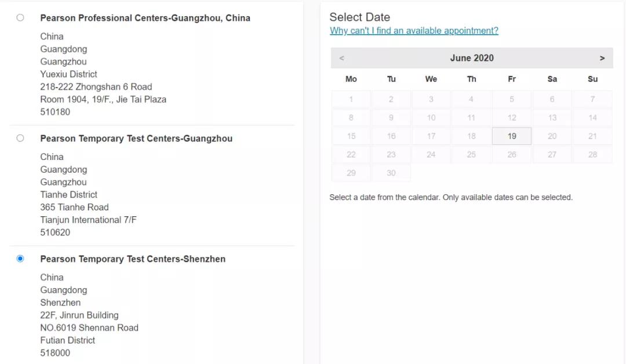This screenshot has height=364, width=626.
Task: Click date 30 in the calendar
Action: click(x=391, y=173)
